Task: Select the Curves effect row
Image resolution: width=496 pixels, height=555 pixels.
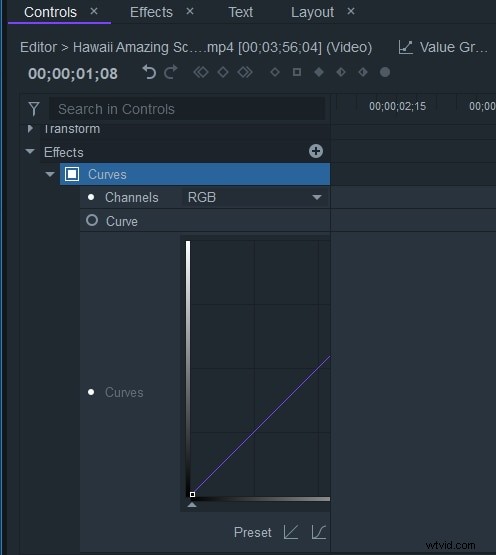Action: click(195, 174)
